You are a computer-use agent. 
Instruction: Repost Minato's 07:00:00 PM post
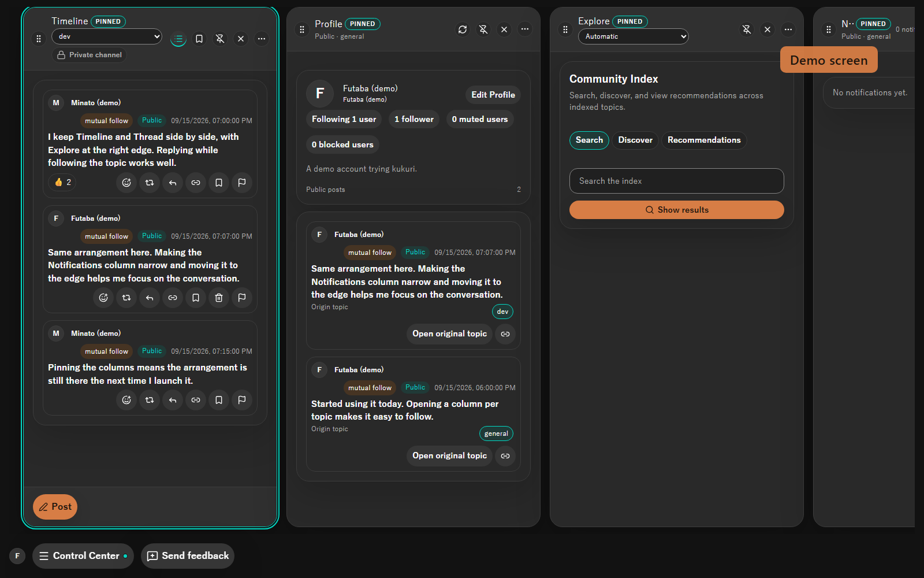150,183
